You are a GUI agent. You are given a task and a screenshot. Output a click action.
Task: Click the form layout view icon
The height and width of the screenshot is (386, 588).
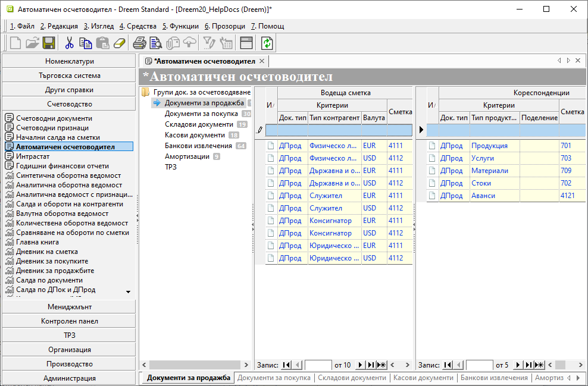click(246, 43)
